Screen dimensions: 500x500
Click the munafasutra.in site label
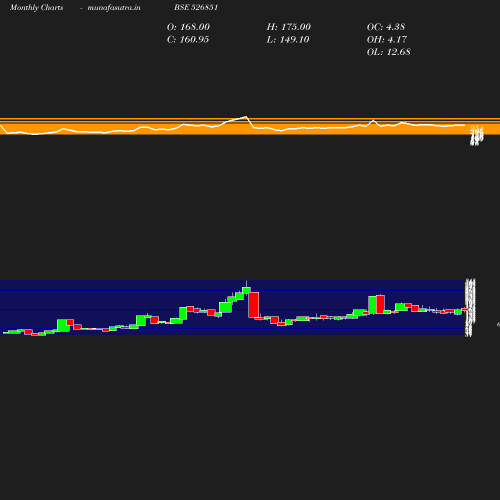pyautogui.click(x=114, y=8)
